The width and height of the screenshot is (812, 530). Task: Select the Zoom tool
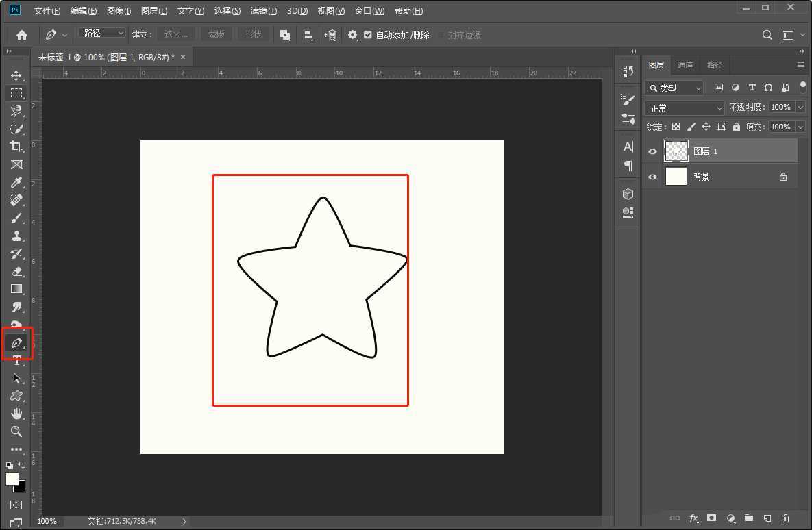coord(16,431)
